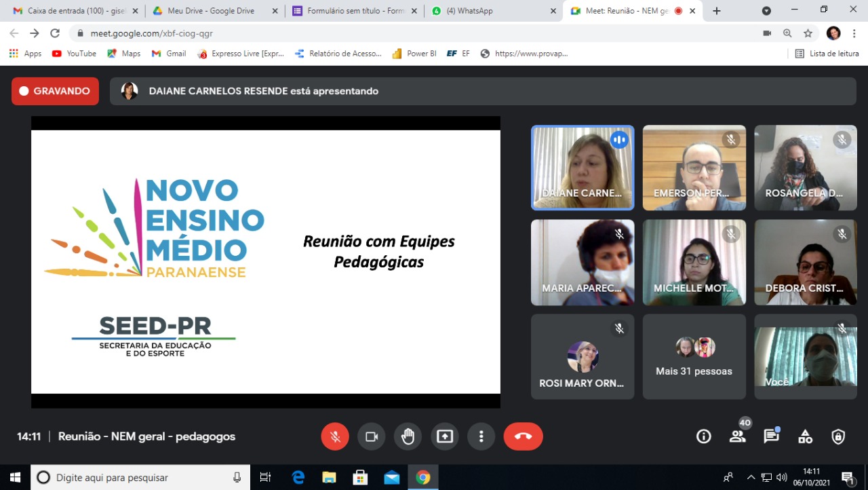Bookmark this page with star icon
Viewport: 868px width, 490px height.
[808, 33]
